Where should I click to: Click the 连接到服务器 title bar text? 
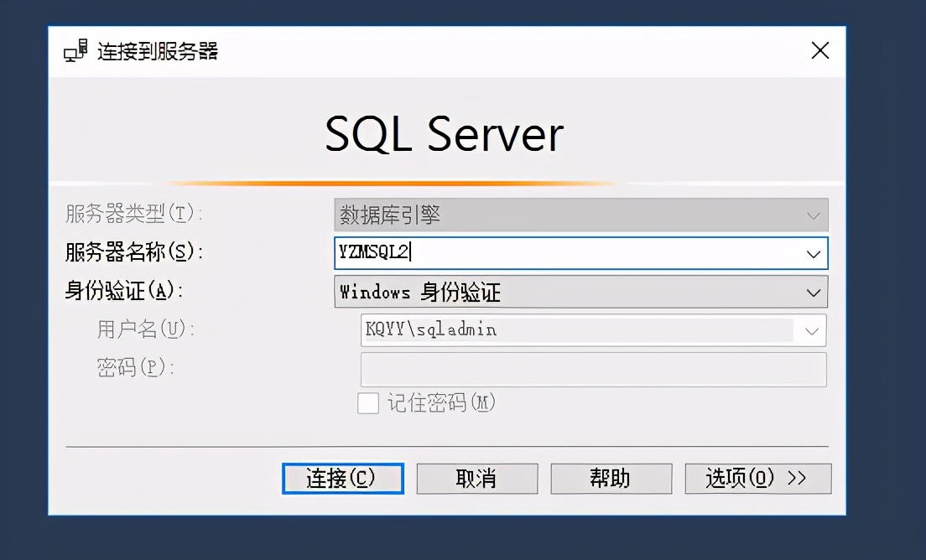[x=158, y=51]
